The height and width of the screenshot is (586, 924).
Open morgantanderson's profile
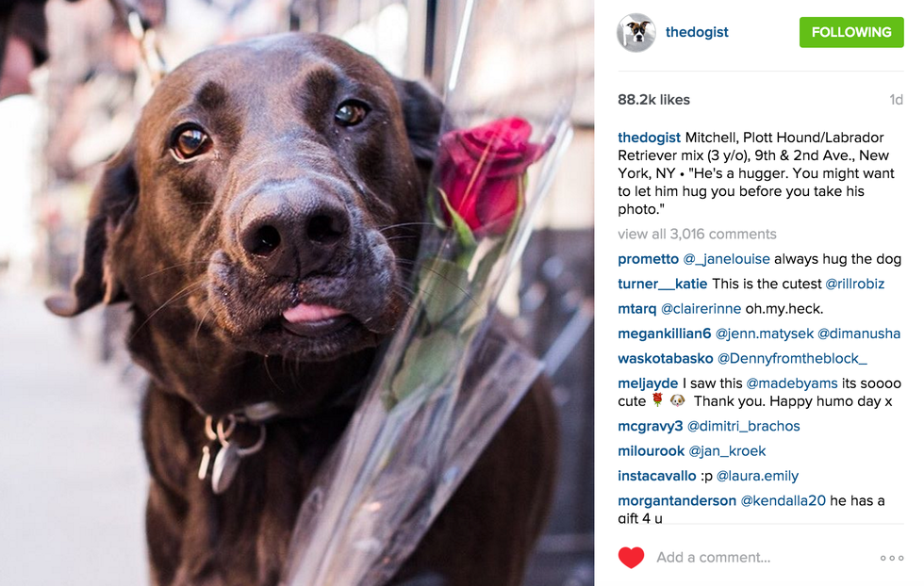pos(677,500)
